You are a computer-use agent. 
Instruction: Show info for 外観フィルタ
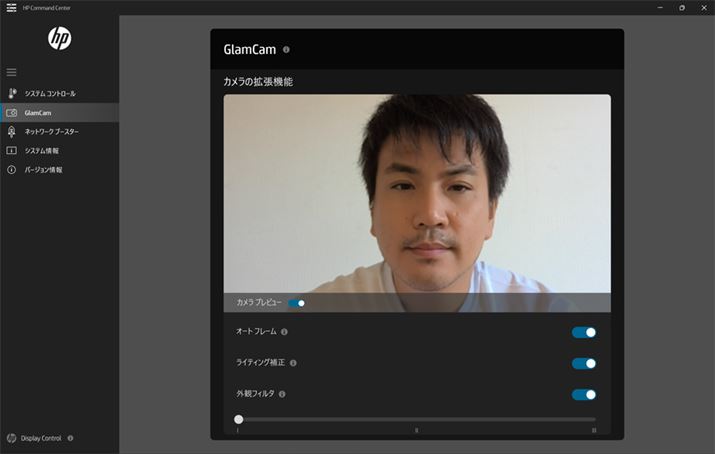[283, 394]
